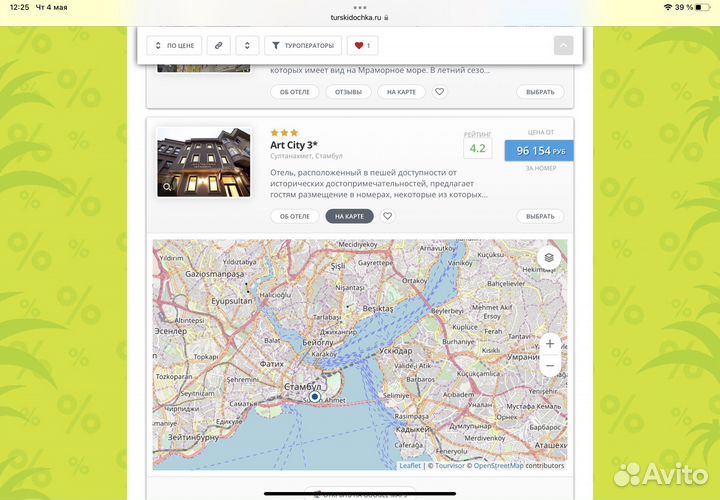
Task: Open 'Отзывы' tab of upper hotel
Action: pos(348,92)
